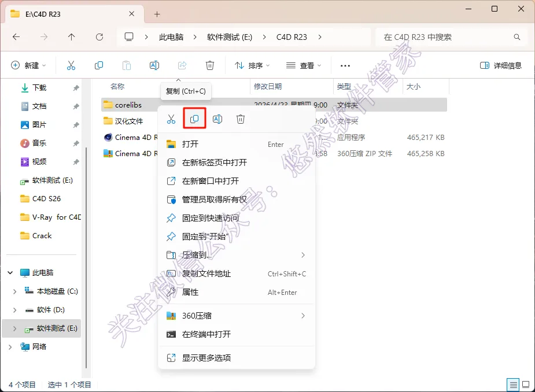This screenshot has width=535, height=392.
Task: Go forward with the right arrow
Action: click(44, 37)
